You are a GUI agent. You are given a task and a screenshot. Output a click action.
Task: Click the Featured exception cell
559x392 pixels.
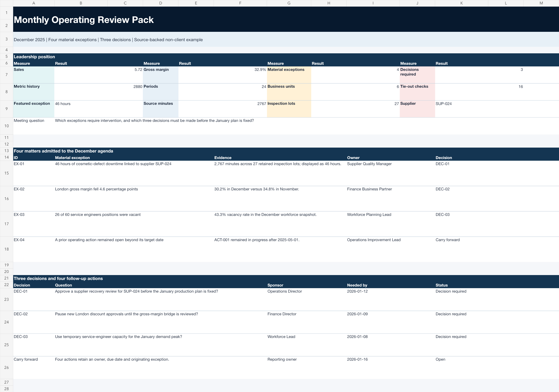pyautogui.click(x=33, y=109)
